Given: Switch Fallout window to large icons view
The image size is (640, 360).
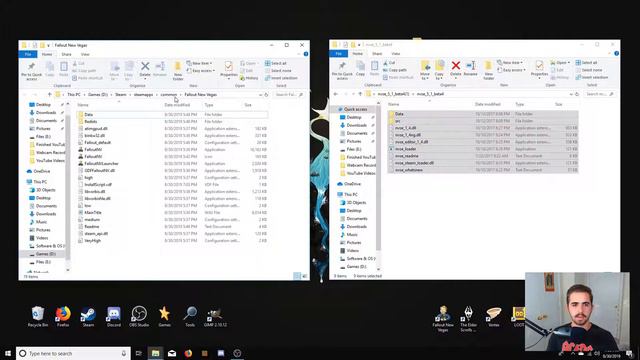Looking at the screenshot, I should (x=304, y=276).
